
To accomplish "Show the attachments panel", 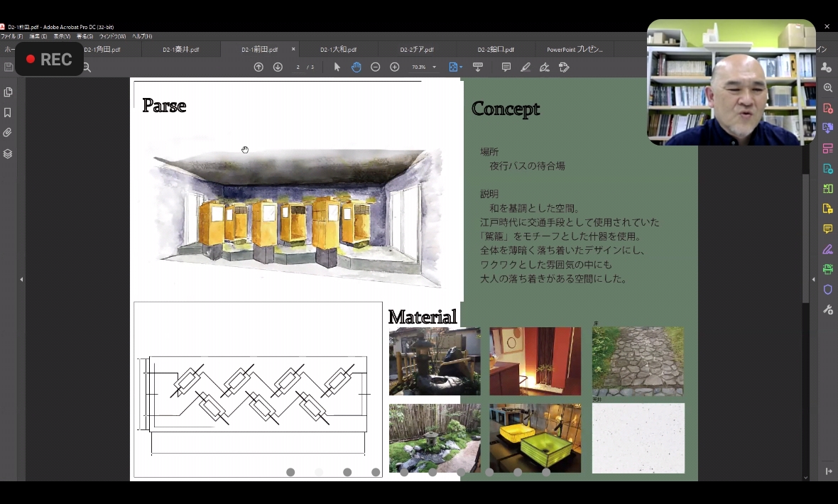I will coord(8,133).
